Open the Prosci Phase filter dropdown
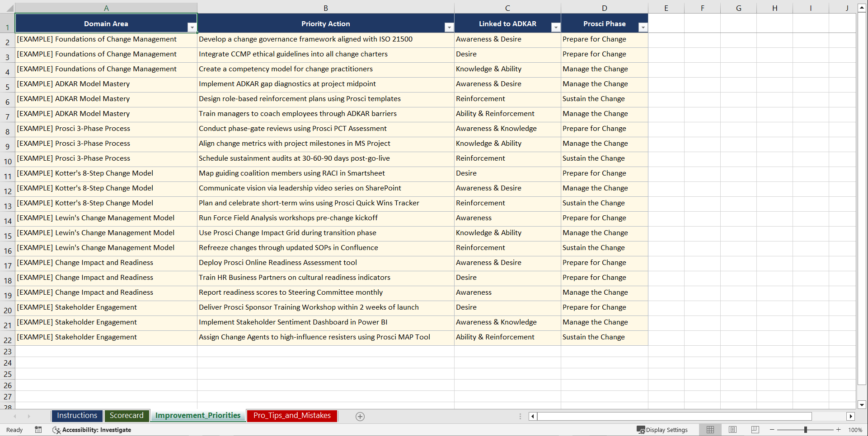 (x=643, y=27)
